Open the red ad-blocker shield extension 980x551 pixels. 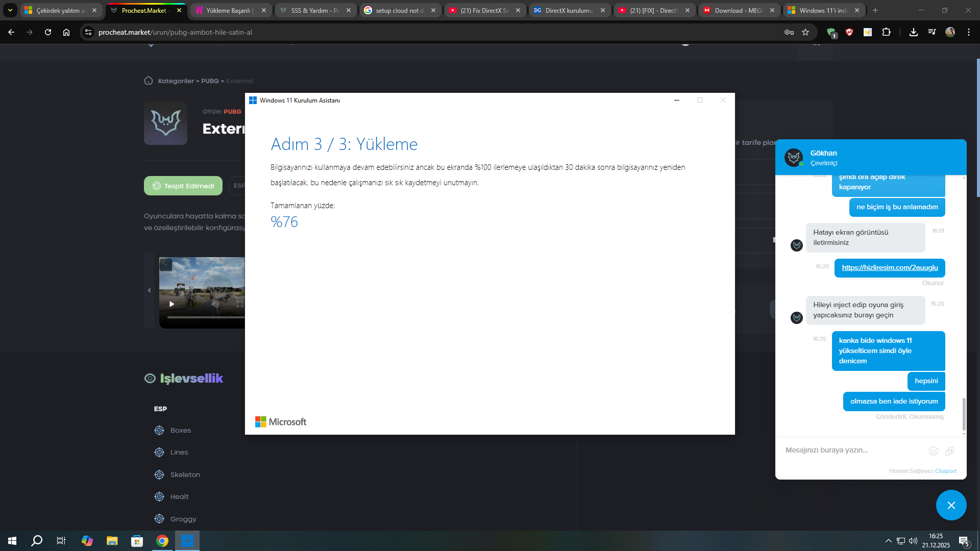pos(849,32)
